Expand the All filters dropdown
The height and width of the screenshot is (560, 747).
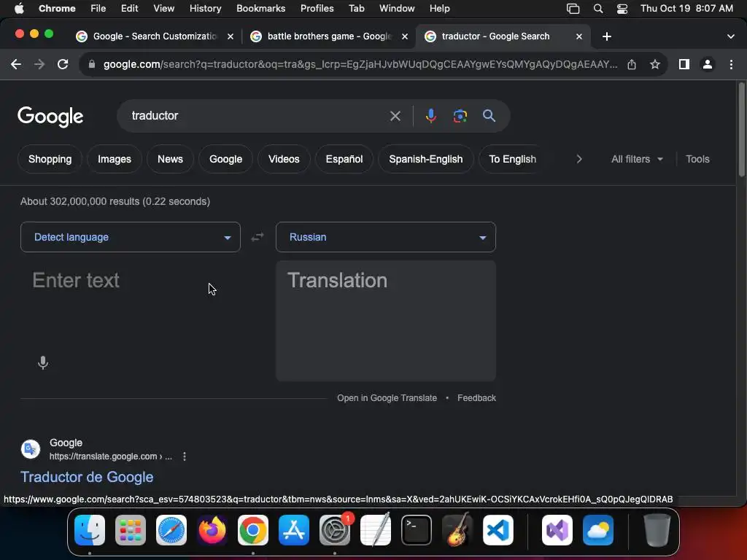[637, 159]
